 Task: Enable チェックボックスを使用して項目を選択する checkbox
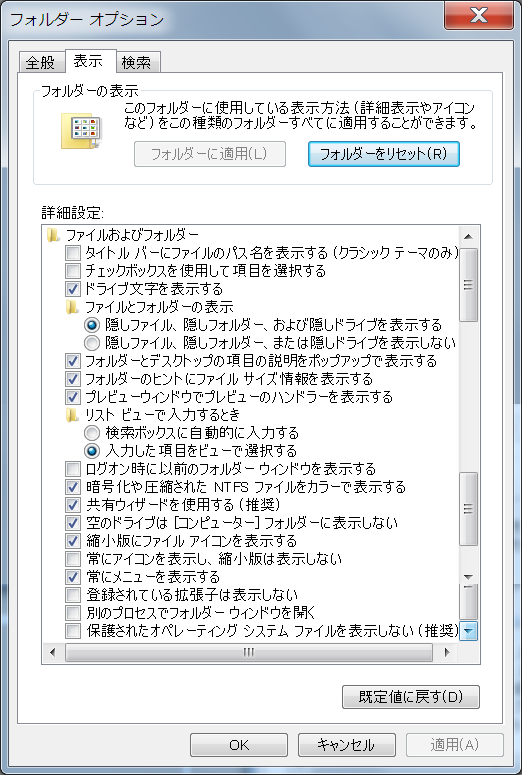(x=73, y=271)
